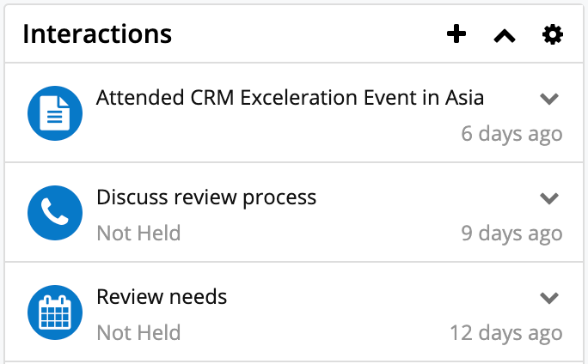Click the 9 days ago timestamp

[x=511, y=233]
